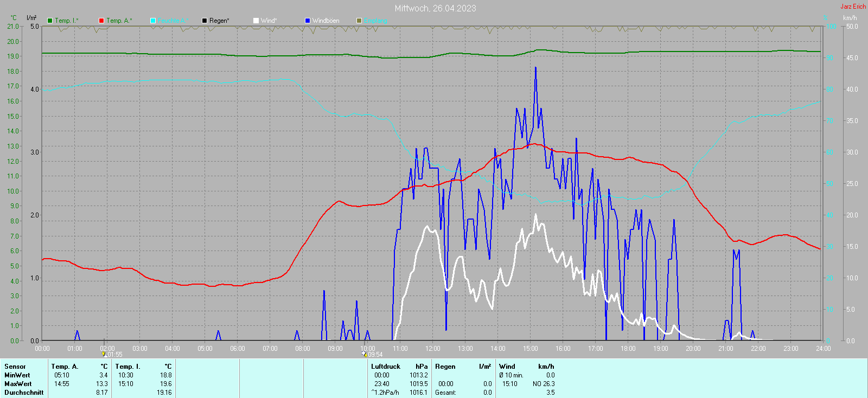Click the '50.0' label on the km/h axis
This screenshot has height=398, width=868.
(852, 27)
